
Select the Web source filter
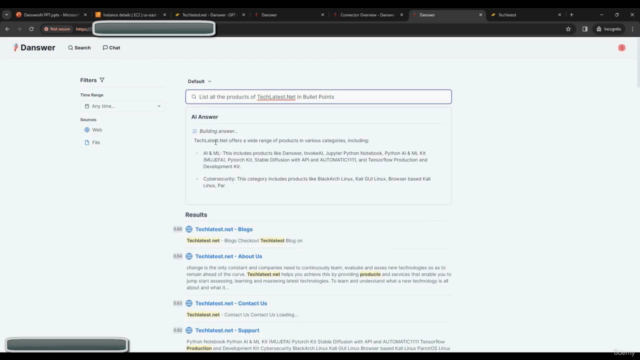pos(93,130)
